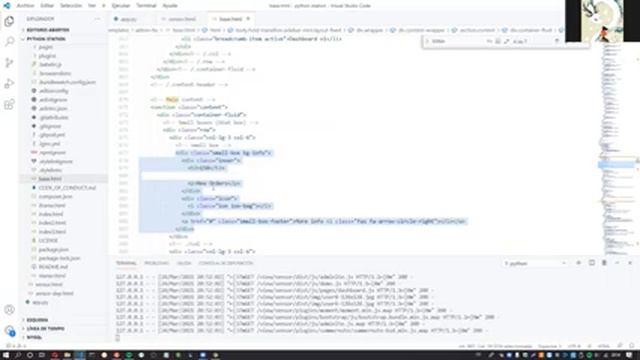
Task: Open the Terminal menu
Action: click(x=146, y=6)
